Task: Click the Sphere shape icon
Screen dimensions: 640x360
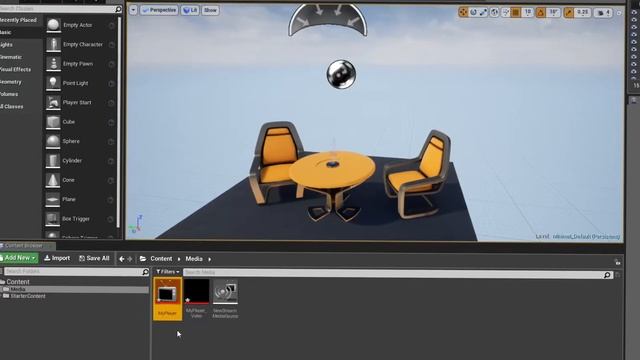Action: pyautogui.click(x=53, y=141)
